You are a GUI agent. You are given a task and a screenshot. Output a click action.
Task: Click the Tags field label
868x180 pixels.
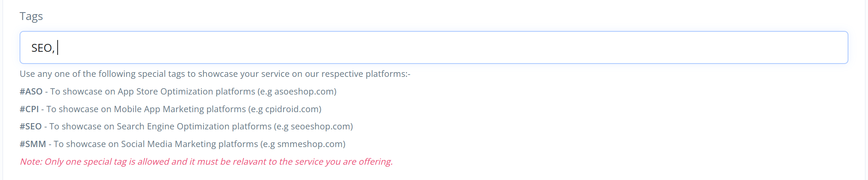31,16
